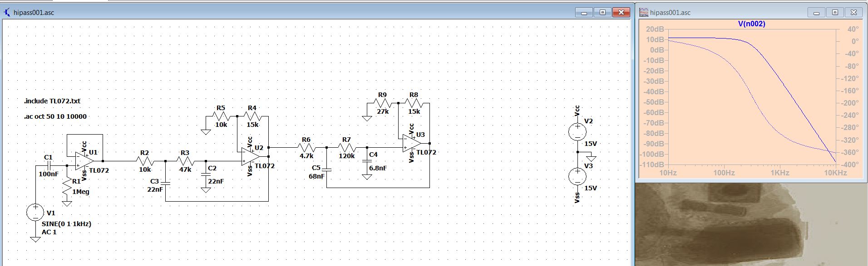The width and height of the screenshot is (868, 266).
Task: Click the '1Meg' value of R1
Action: [81, 192]
